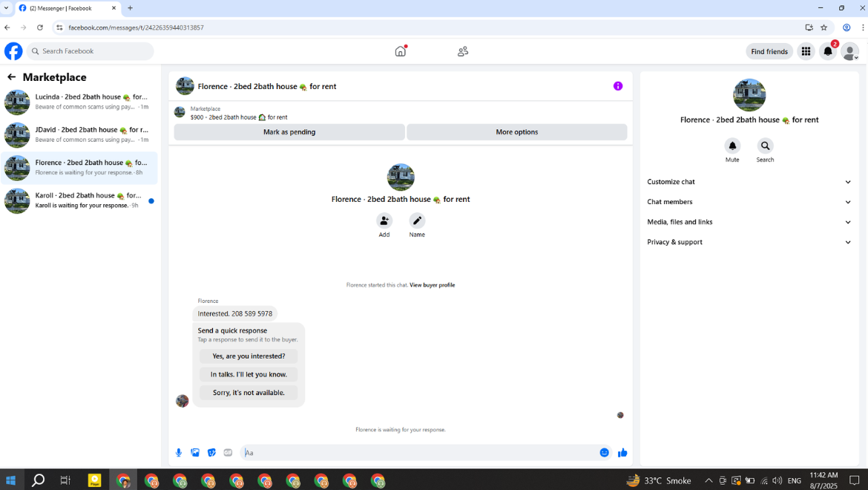The image size is (868, 490).
Task: Click the conversation information icon
Action: tap(618, 86)
